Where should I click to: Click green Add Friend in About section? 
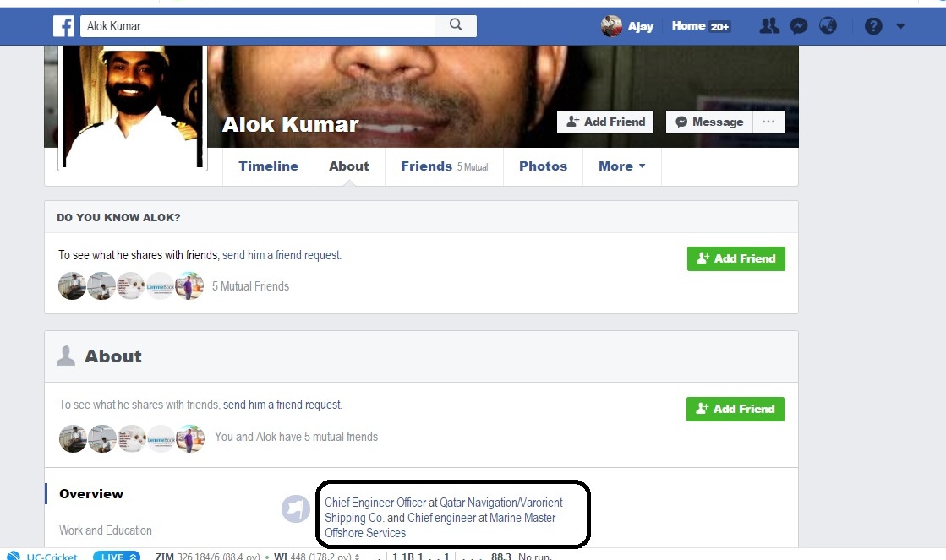(x=735, y=409)
